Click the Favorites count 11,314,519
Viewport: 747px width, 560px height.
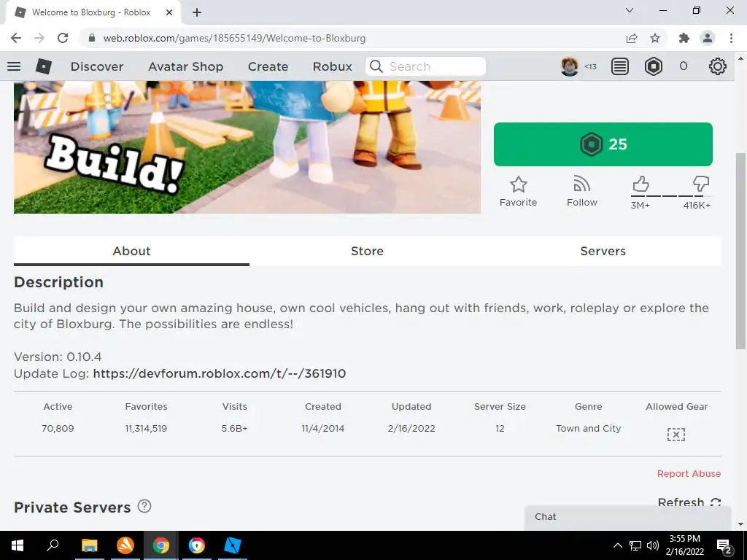coord(146,428)
